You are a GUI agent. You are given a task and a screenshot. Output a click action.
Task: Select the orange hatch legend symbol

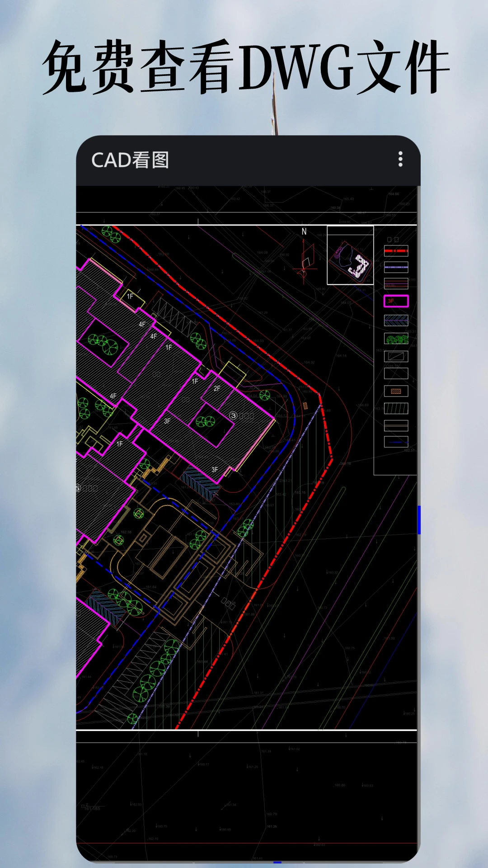[396, 391]
